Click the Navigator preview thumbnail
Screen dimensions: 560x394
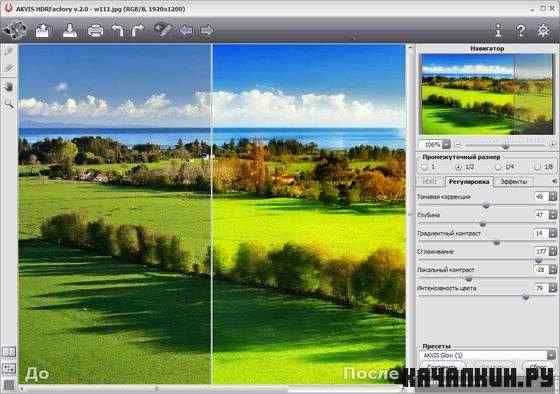486,94
